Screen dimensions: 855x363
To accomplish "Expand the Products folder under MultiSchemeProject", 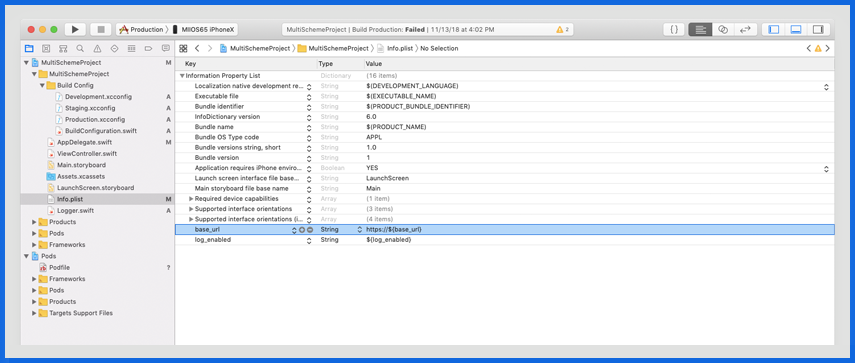I will tap(34, 222).
